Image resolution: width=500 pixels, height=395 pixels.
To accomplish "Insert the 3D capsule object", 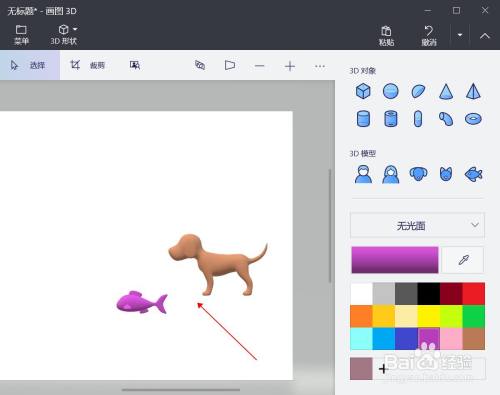I will click(x=418, y=119).
